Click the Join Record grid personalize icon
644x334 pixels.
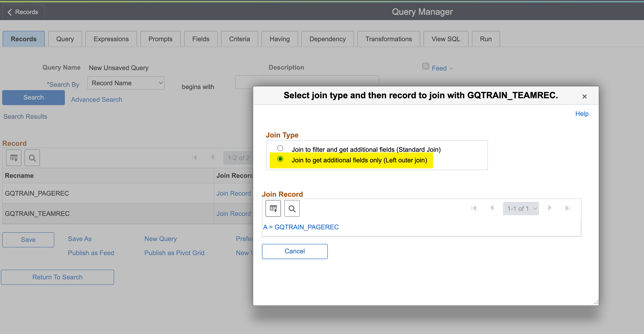273,208
